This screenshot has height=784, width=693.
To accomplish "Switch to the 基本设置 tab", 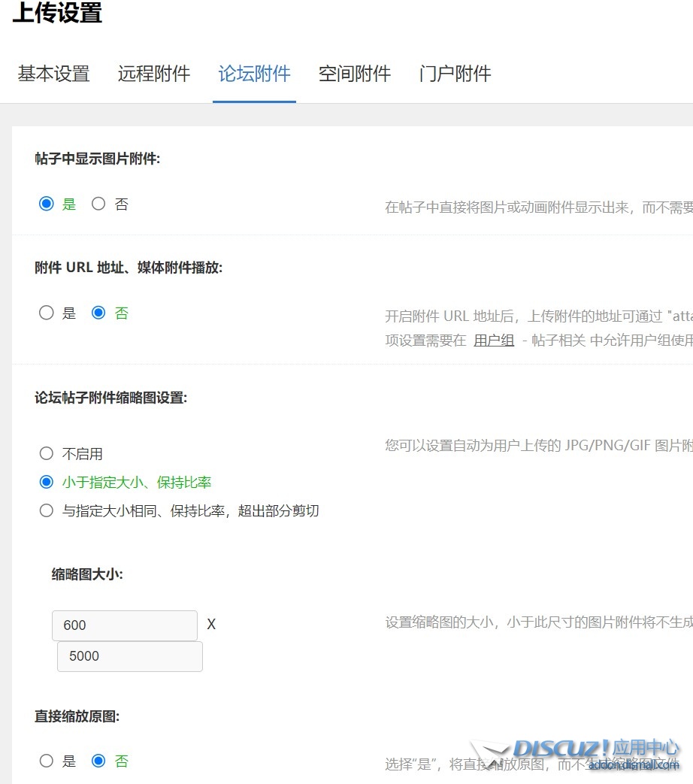I will pyautogui.click(x=53, y=74).
